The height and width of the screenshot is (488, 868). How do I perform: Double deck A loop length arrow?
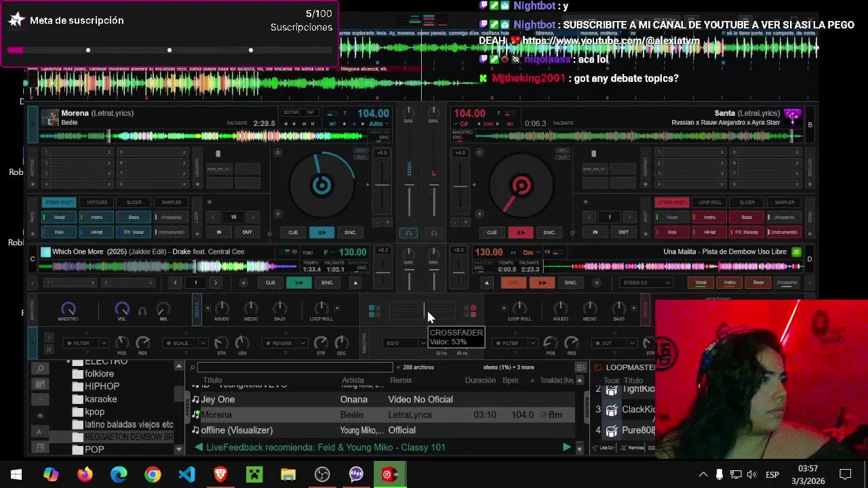click(x=253, y=218)
